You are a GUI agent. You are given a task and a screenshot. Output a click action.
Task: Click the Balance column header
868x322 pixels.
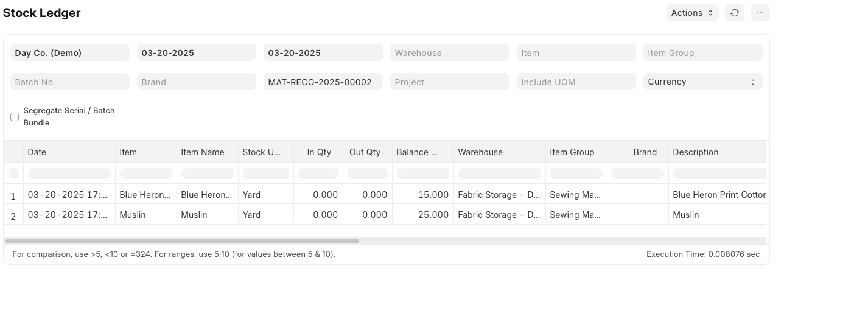point(422,152)
